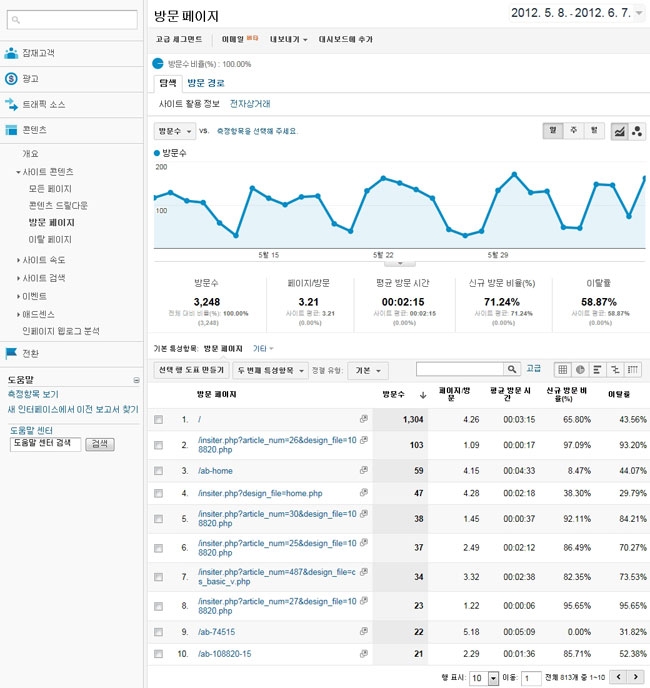The height and width of the screenshot is (688, 650).
Task: Open the root '/' page in new window
Action: (364, 419)
